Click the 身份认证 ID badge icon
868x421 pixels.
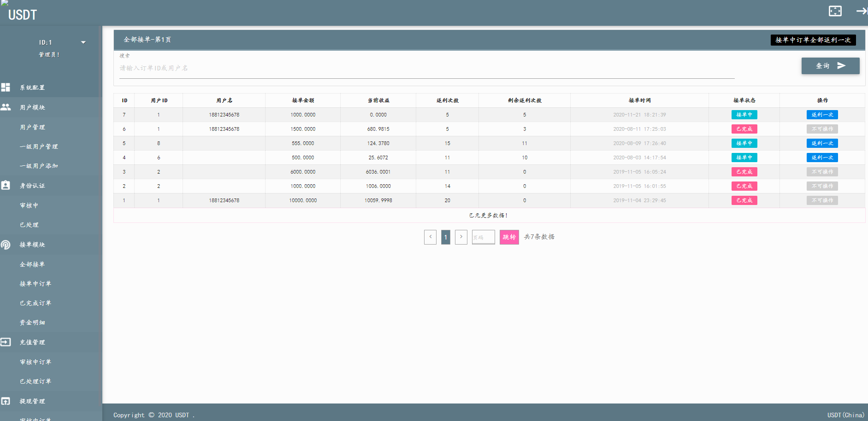pos(6,185)
